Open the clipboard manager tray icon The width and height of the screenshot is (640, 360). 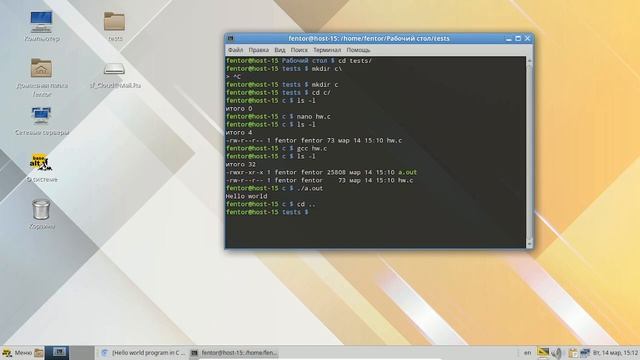click(x=573, y=353)
